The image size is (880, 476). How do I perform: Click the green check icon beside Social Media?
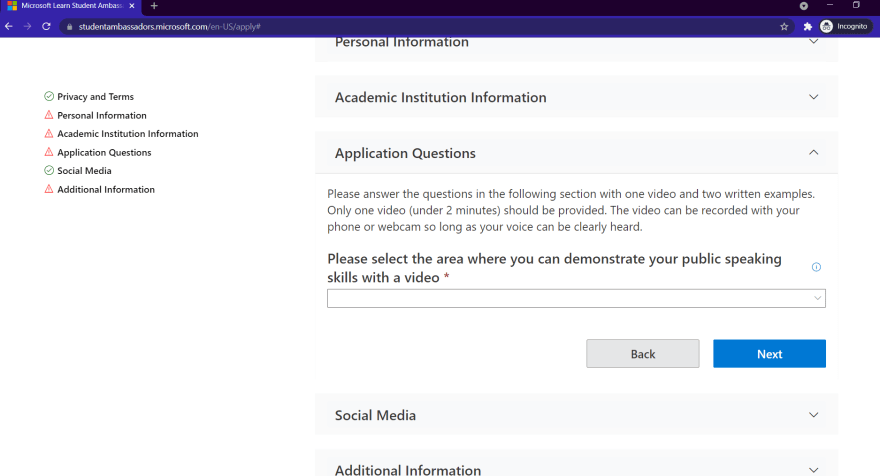(x=49, y=170)
